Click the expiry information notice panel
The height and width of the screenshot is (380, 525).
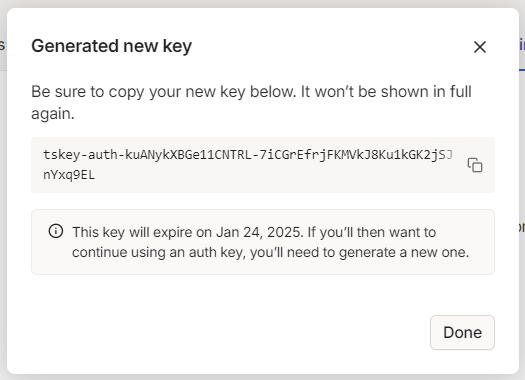pyautogui.click(x=263, y=242)
